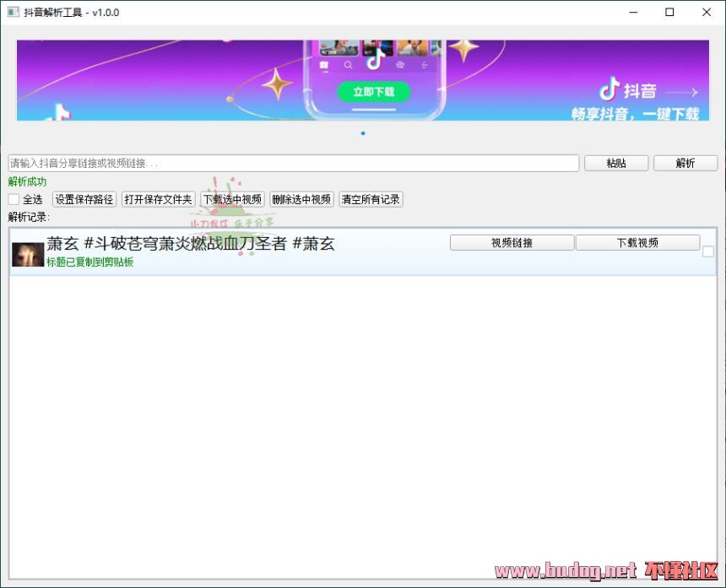Click the 解析成功 status message

pos(27,182)
